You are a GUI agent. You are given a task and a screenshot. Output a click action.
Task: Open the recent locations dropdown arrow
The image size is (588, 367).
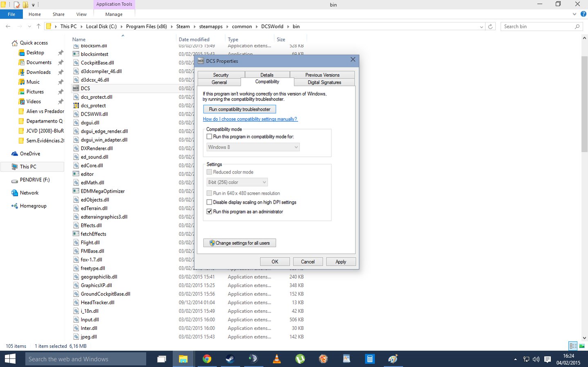point(29,27)
